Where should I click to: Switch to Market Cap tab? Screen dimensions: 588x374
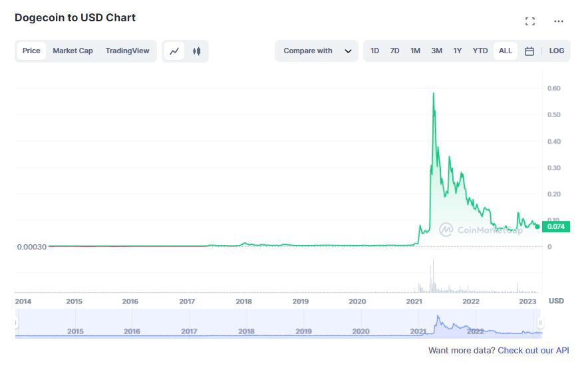tap(73, 51)
